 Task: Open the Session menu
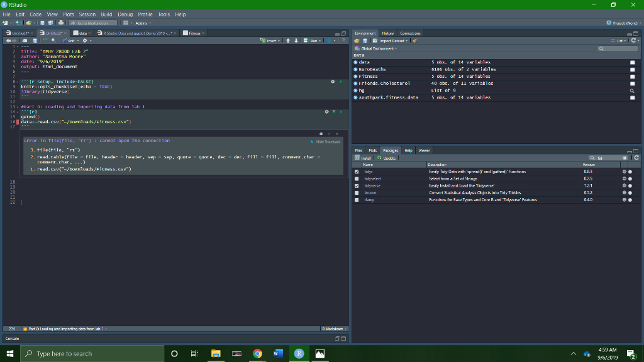87,14
